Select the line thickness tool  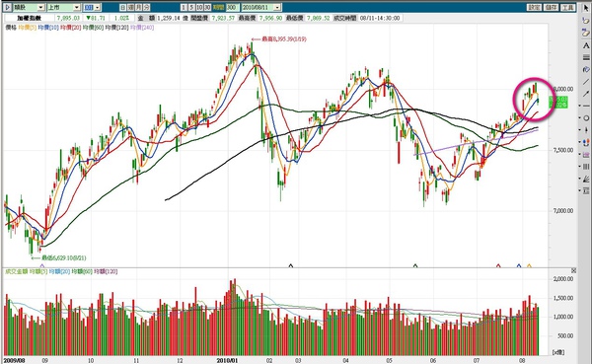coord(586,57)
